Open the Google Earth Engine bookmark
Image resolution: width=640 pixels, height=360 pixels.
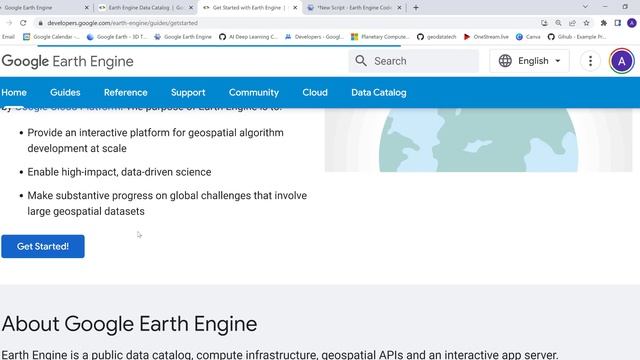[183, 37]
